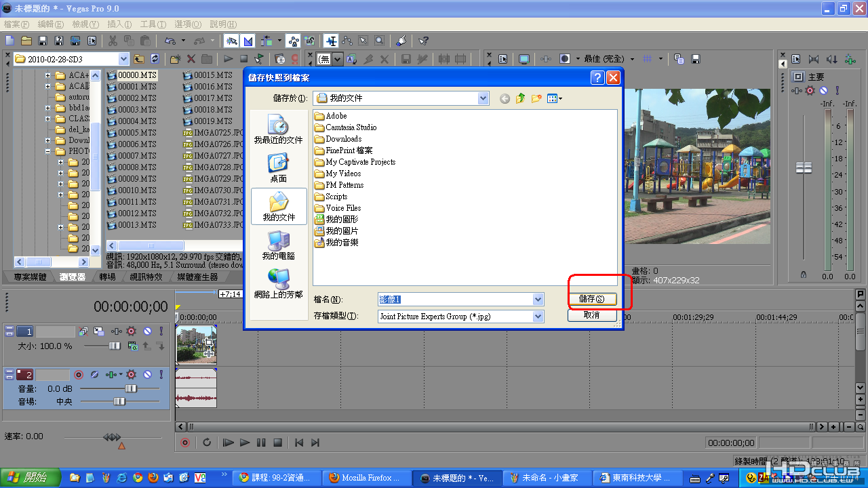Open the 存檔類型 file type dropdown

coord(538,317)
